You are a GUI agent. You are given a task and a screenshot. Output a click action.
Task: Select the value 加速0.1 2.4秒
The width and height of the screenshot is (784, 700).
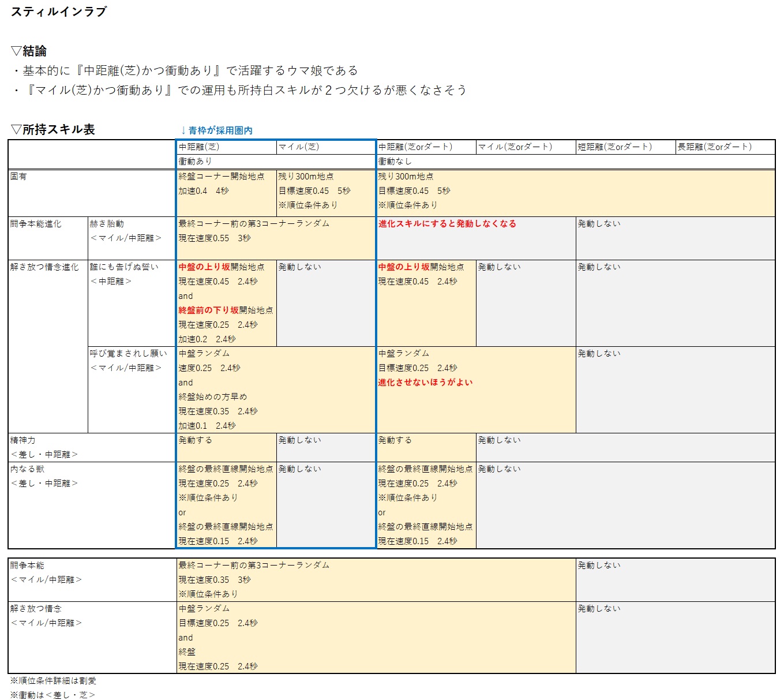point(207,425)
